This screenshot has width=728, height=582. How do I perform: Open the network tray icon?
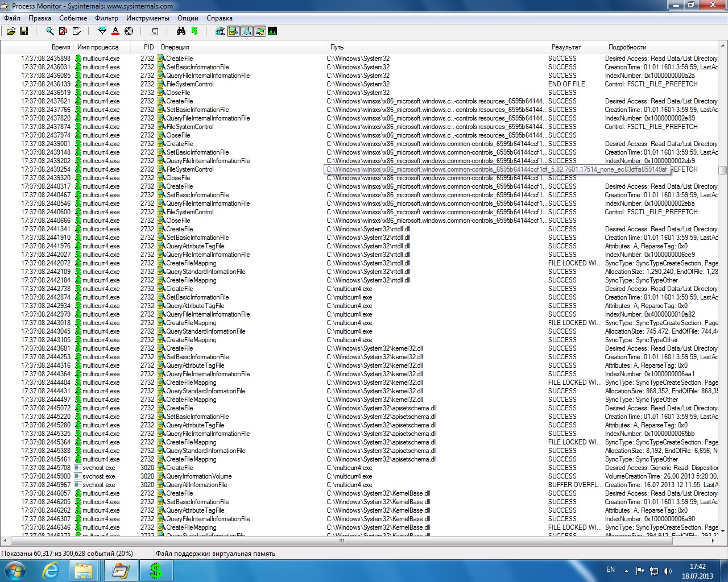coord(654,571)
